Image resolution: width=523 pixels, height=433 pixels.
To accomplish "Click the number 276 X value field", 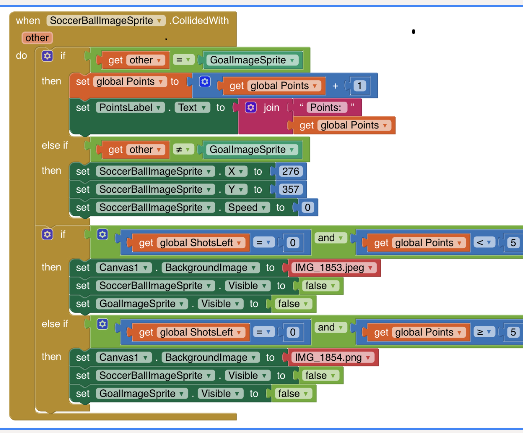I will point(291,171).
